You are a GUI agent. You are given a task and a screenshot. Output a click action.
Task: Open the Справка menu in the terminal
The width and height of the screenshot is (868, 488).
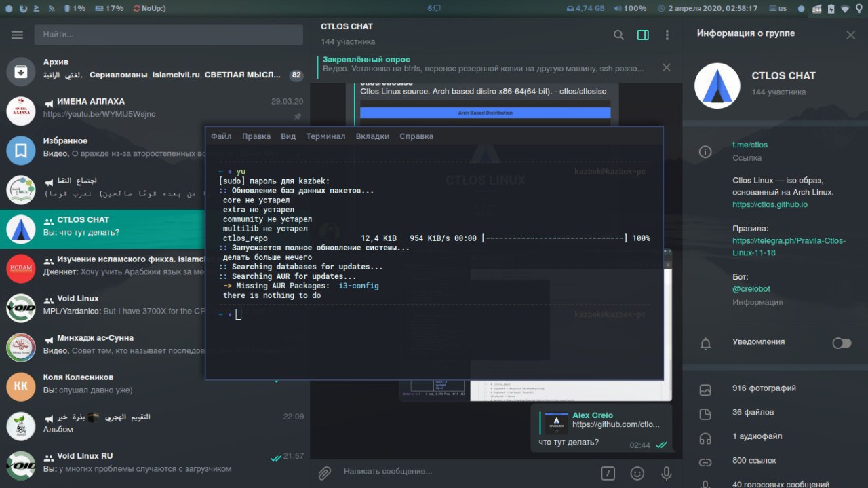tap(416, 136)
